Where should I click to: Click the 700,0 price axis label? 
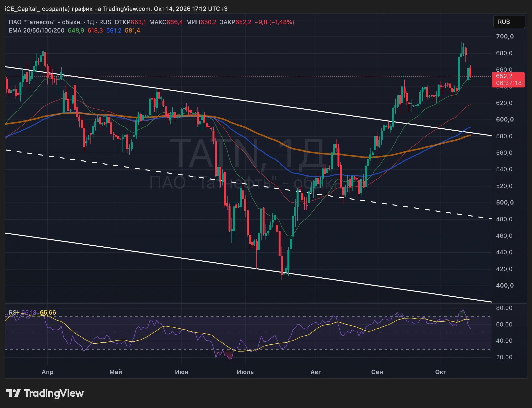pos(505,36)
